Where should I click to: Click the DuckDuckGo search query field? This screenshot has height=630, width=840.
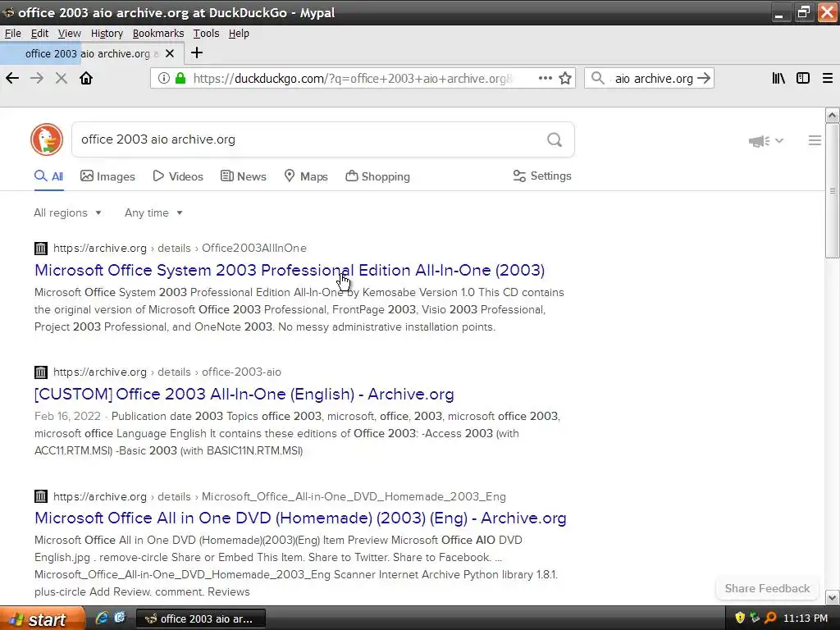(x=311, y=139)
